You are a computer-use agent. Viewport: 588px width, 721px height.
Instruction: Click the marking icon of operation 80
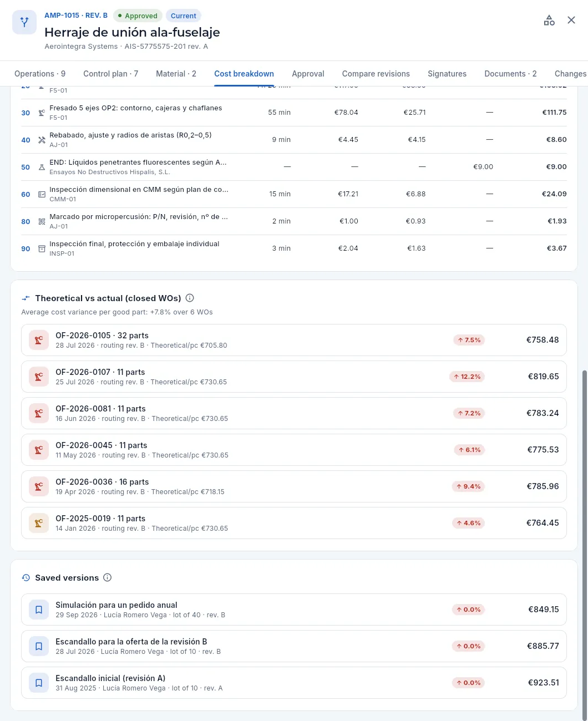[x=42, y=221]
